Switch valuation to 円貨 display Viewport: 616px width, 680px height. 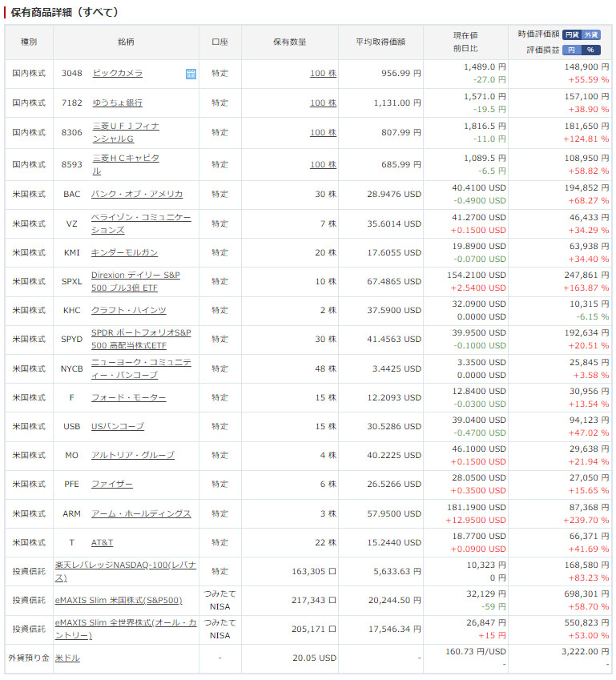coord(571,34)
